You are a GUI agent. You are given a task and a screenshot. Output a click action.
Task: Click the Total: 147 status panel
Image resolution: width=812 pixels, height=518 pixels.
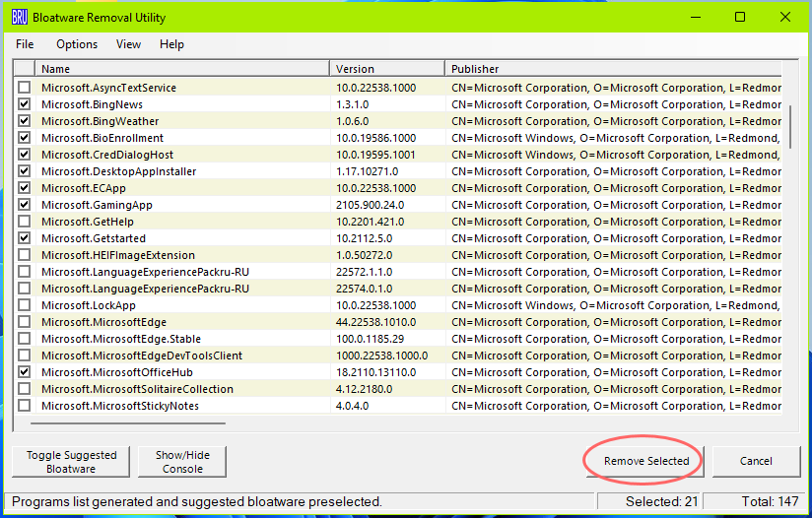point(755,501)
